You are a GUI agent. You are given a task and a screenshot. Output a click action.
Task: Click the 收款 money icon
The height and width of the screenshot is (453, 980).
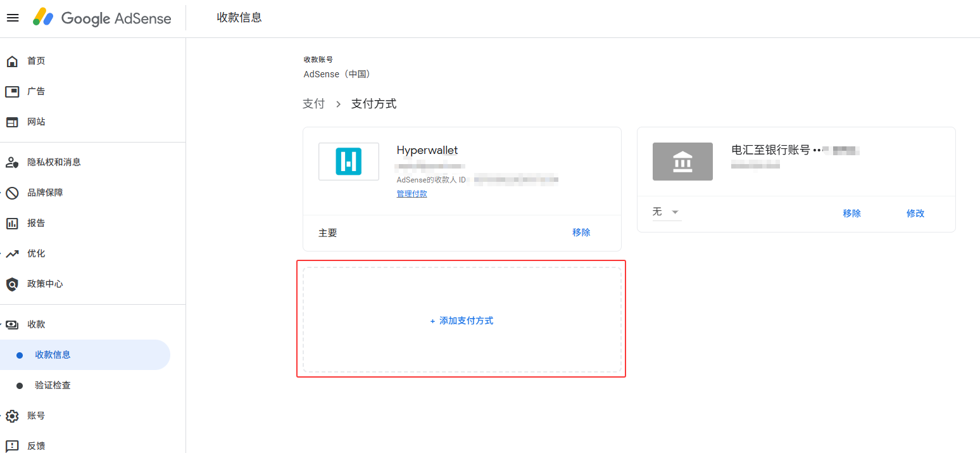click(12, 324)
